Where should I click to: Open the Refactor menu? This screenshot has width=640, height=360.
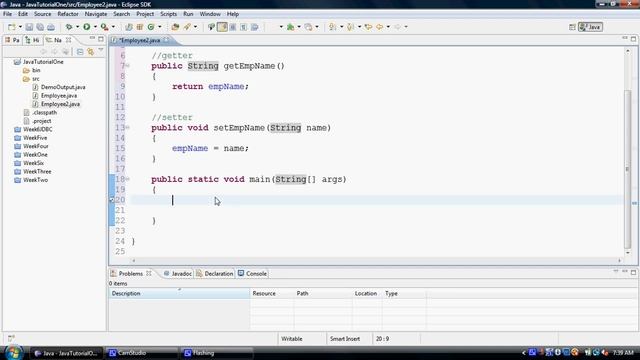click(68, 14)
